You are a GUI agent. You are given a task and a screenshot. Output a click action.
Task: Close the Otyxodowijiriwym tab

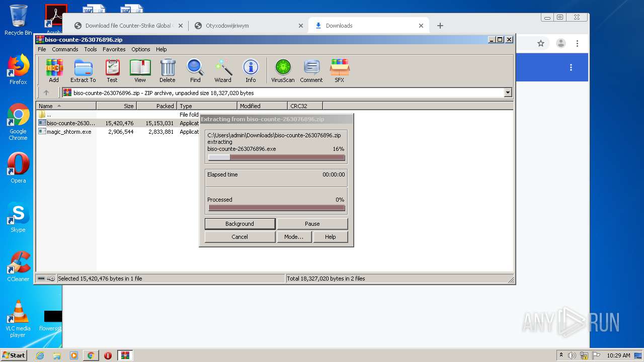tap(301, 26)
